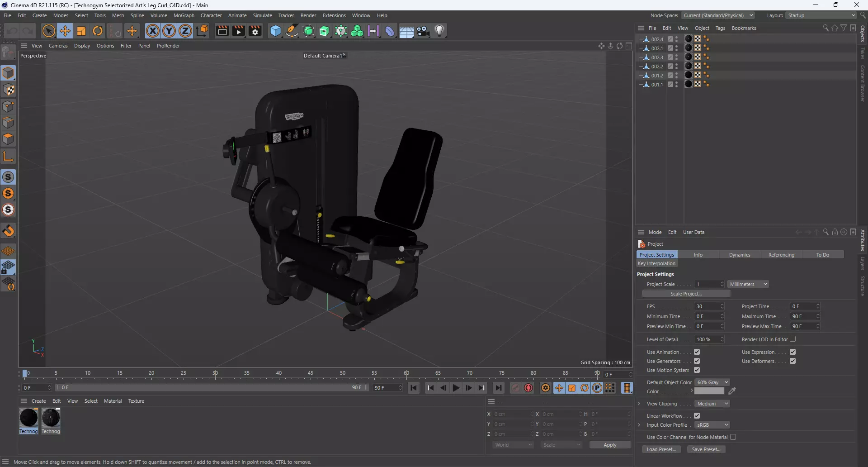Select the Live Selection tool
This screenshot has height=467, width=868.
click(x=48, y=31)
